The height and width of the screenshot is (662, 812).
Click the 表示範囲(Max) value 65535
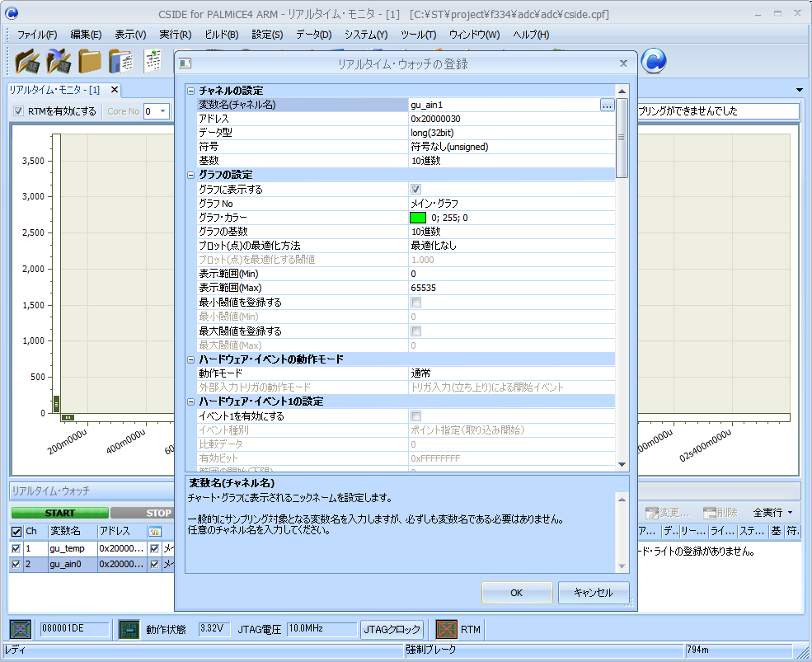click(x=512, y=288)
